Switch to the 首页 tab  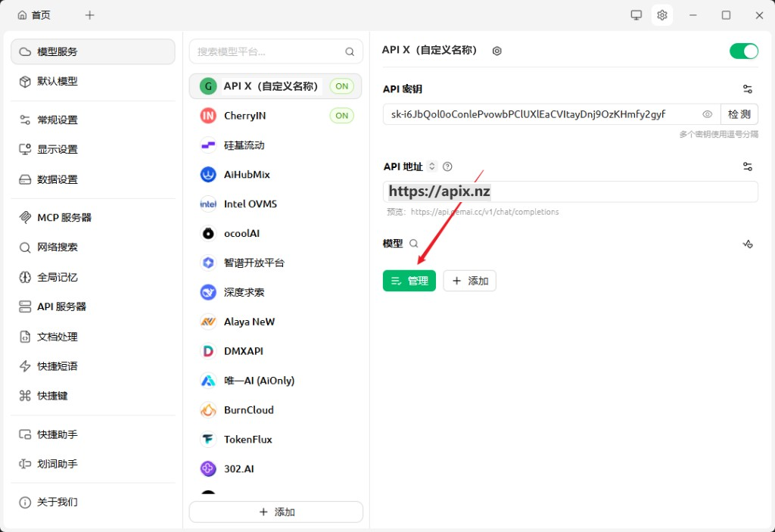click(34, 15)
